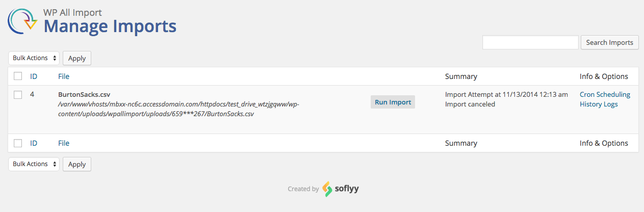Click the BurtonSacks.csv file name
644x212 pixels.
[x=84, y=94]
